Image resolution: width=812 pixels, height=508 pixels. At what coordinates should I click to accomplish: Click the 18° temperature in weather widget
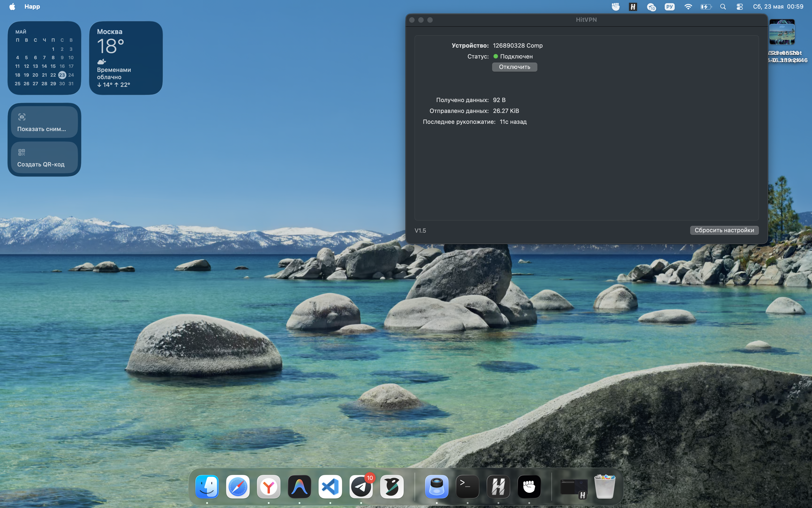111,46
